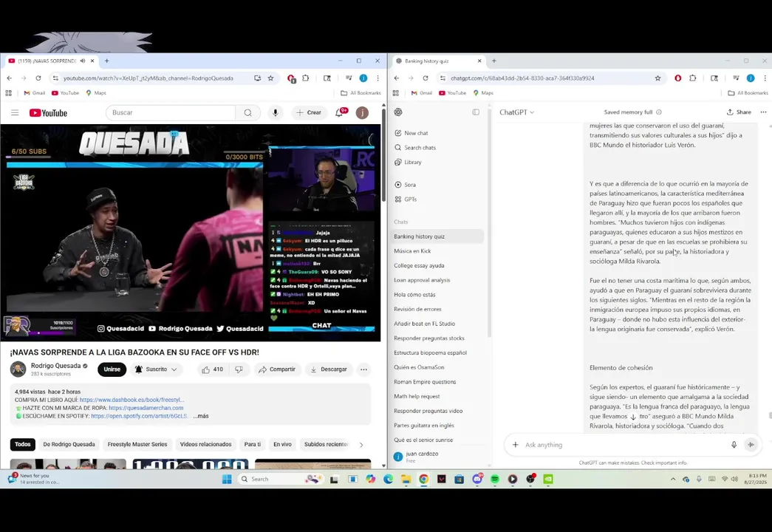Screen dimensions: 772x532
Task: Click the YouTube logo home link
Action: (48, 113)
